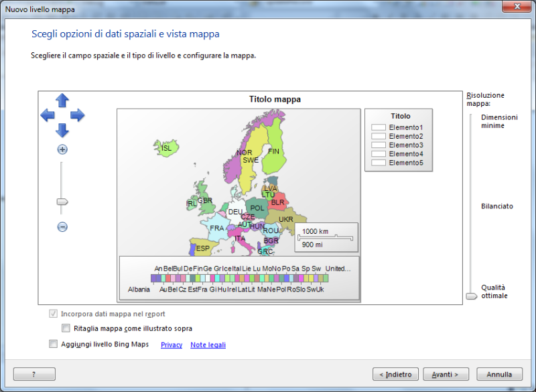Enable Ritaglia mappa come illustrato sopra
Image resolution: width=536 pixels, height=392 pixels.
tap(66, 328)
